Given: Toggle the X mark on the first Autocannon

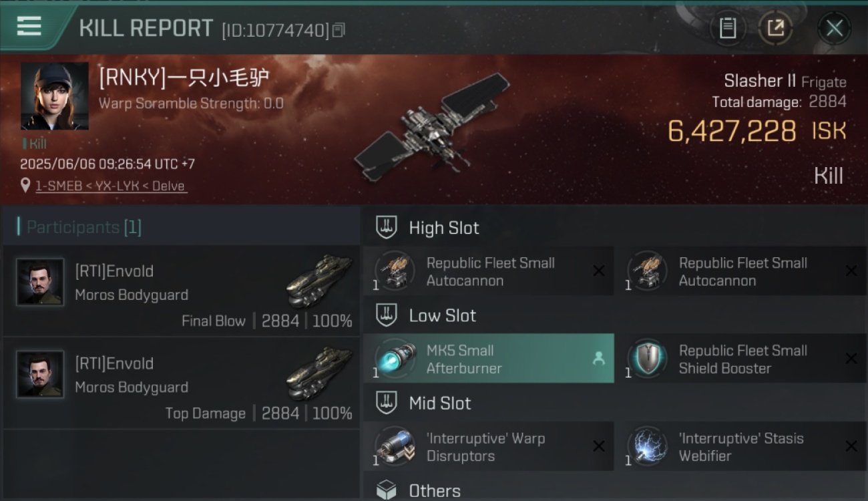Looking at the screenshot, I should tap(599, 271).
